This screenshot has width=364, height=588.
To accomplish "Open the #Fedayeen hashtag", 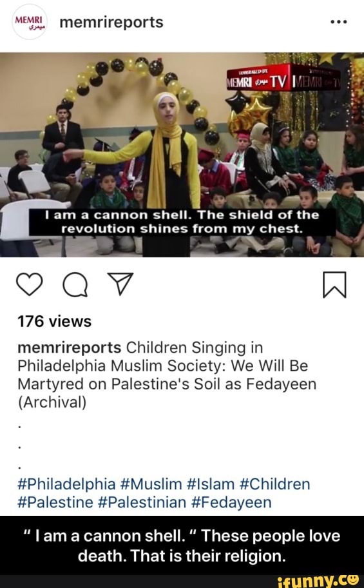I will 231,502.
